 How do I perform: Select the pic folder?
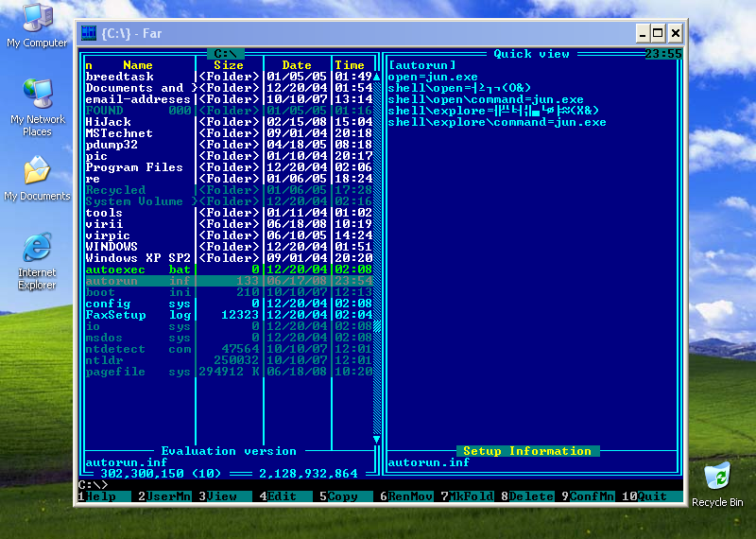tap(229, 156)
